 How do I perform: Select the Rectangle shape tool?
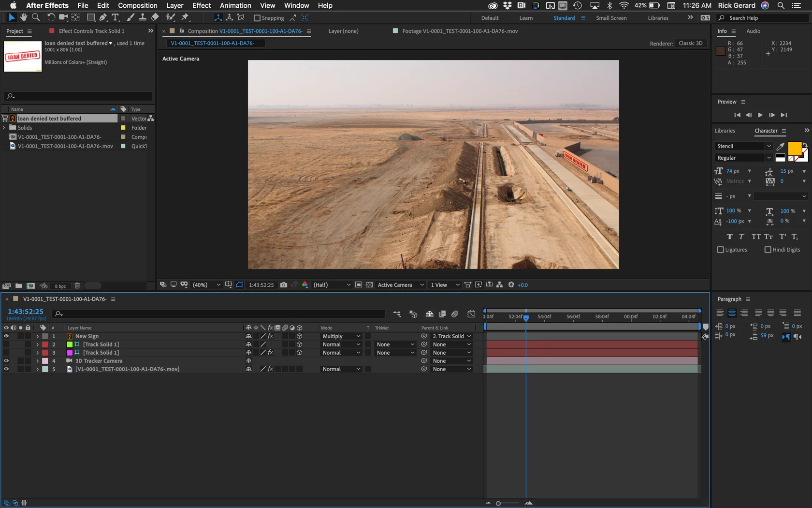90,17
